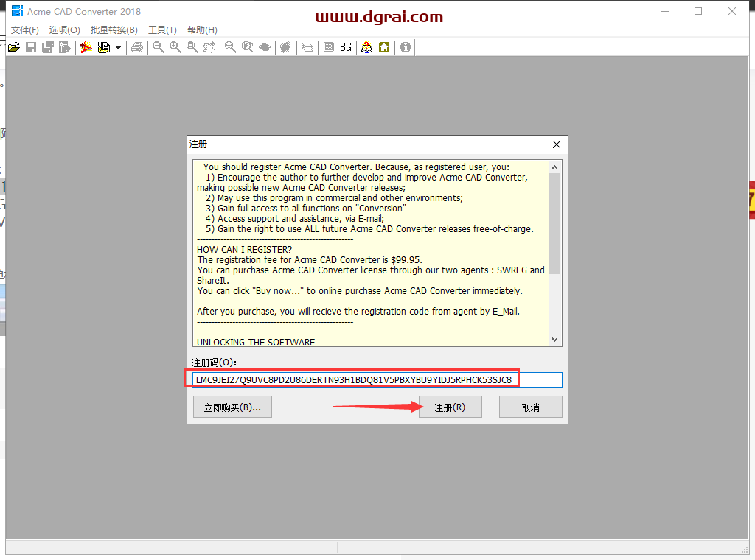This screenshot has height=560, width=755.
Task: Open the 选项(O) menu
Action: 65,29
